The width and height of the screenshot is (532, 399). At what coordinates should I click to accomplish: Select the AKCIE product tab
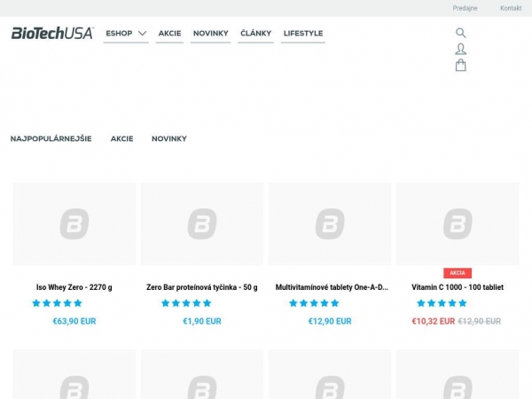[121, 139]
